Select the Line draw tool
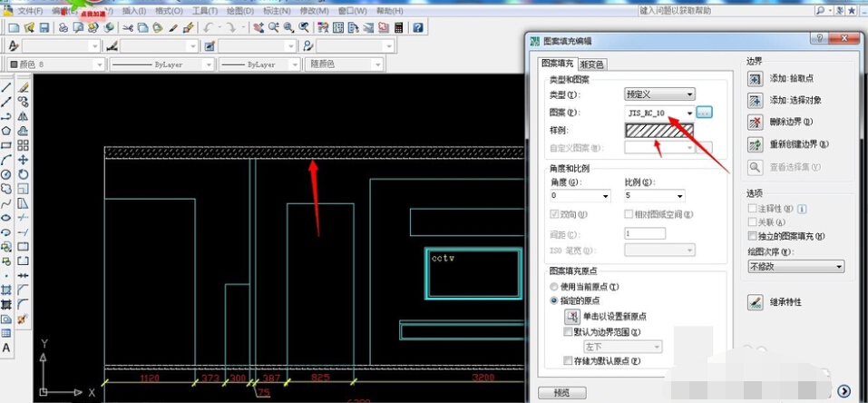 6,87
